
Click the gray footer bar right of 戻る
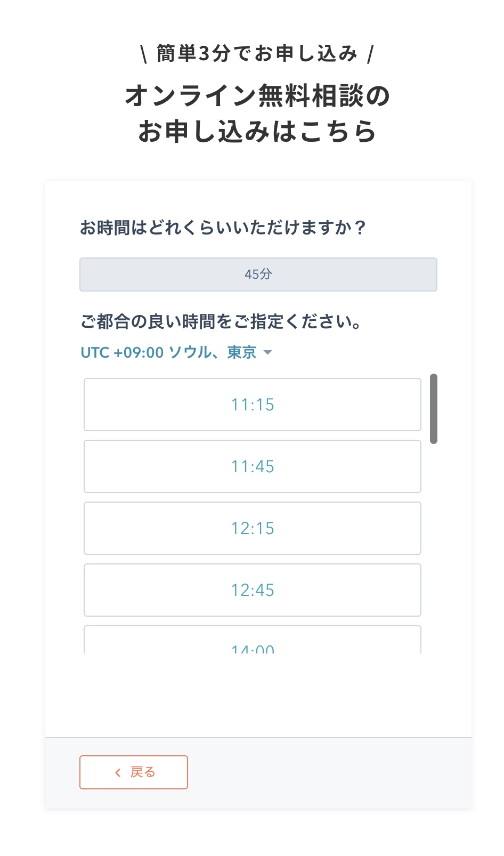tap(330, 772)
